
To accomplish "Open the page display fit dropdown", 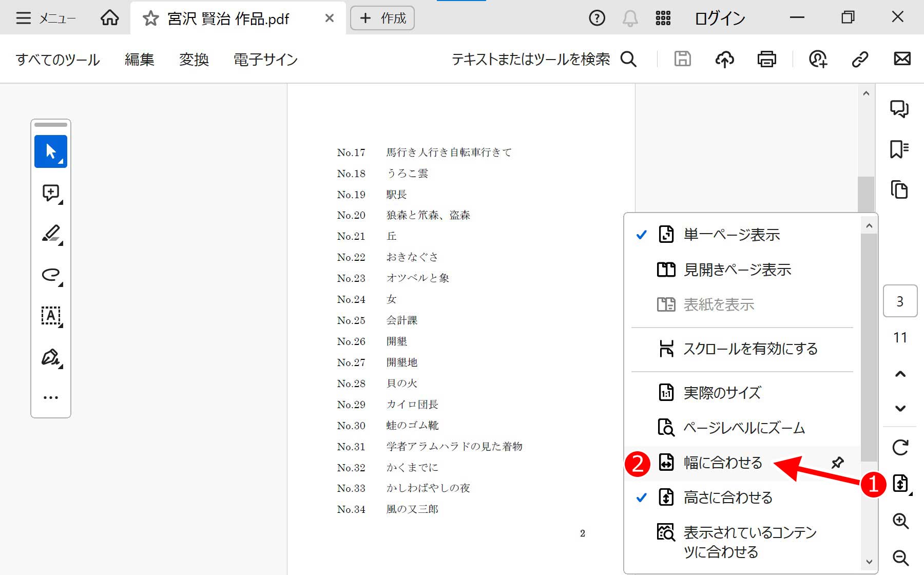I will [901, 484].
